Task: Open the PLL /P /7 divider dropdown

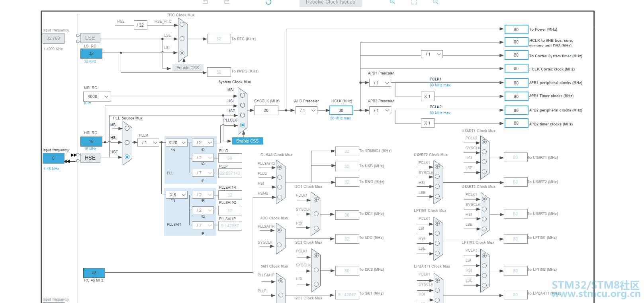Action: [203, 173]
